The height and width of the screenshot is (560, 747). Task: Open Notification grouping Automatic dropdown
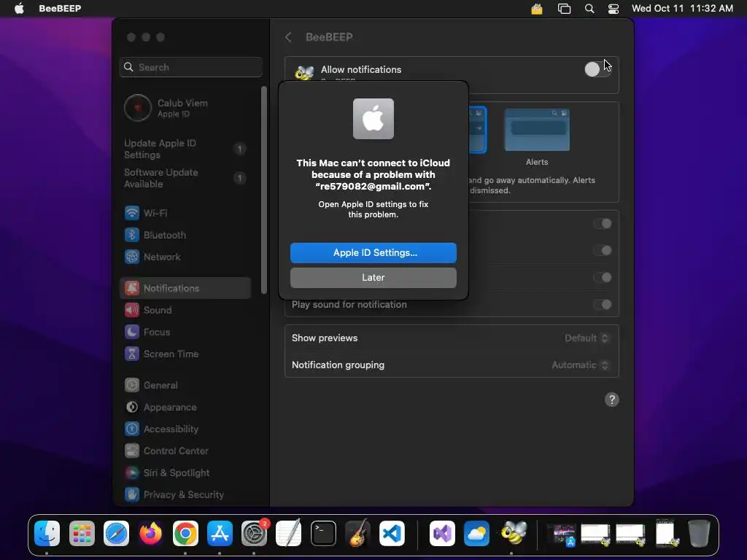[580, 365]
